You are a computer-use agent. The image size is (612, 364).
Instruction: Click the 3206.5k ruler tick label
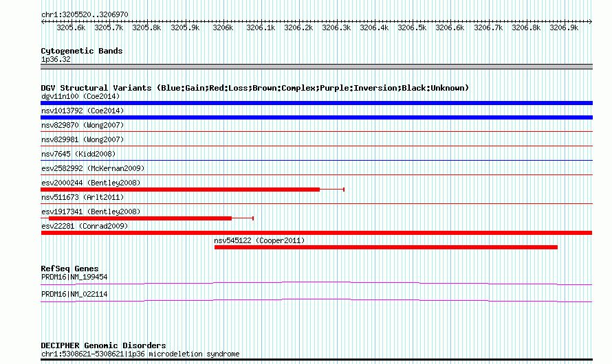tap(412, 27)
